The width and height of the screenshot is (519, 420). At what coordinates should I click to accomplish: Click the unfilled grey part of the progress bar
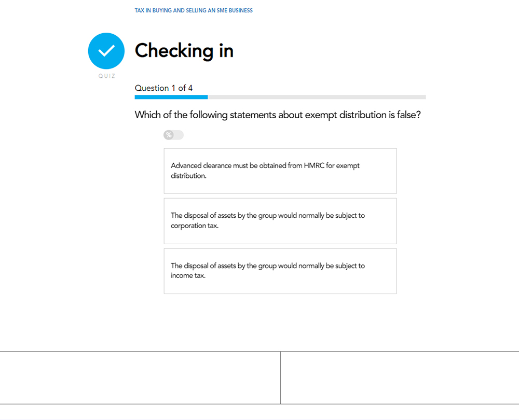pyautogui.click(x=317, y=97)
